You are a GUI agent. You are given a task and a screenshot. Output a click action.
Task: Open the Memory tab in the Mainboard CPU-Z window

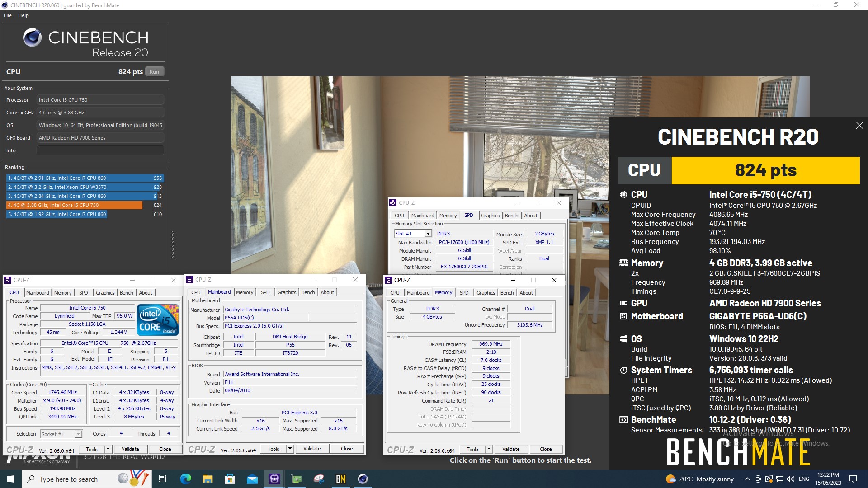click(x=245, y=292)
